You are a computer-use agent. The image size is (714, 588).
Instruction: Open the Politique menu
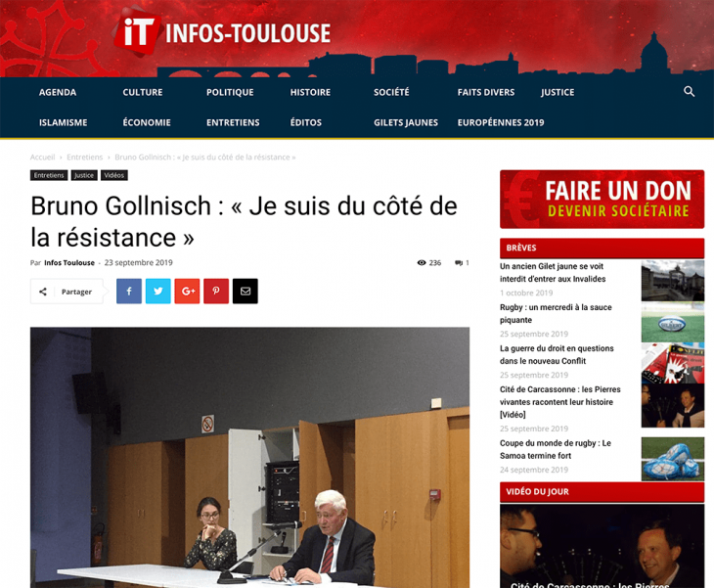tap(230, 93)
